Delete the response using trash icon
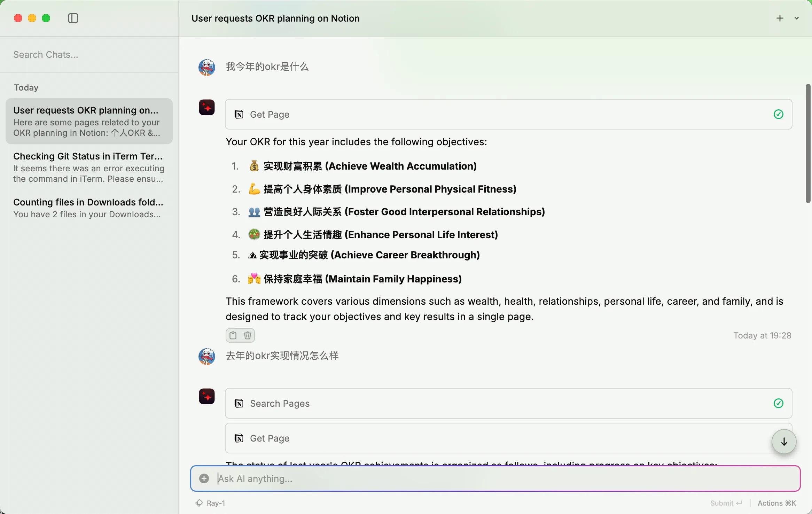The width and height of the screenshot is (812, 514). click(x=248, y=335)
